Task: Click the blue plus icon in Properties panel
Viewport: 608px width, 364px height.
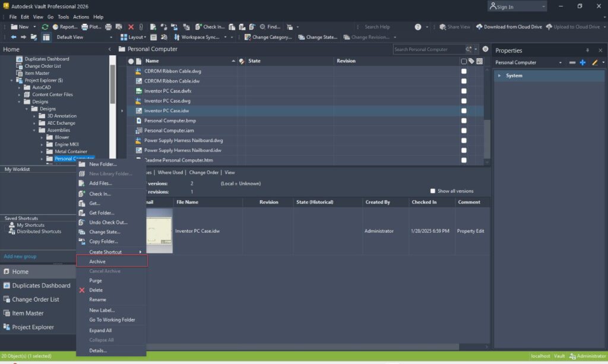Action: (x=582, y=62)
